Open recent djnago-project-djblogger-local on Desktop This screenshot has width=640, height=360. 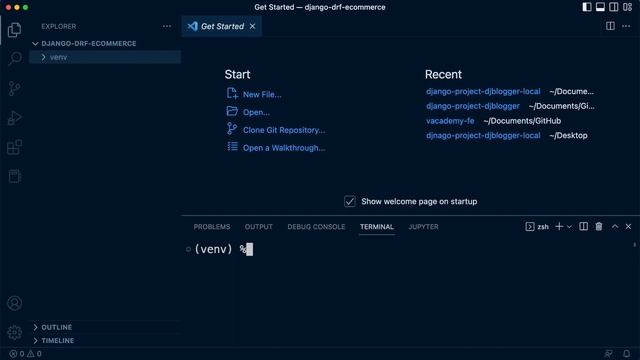click(x=483, y=136)
